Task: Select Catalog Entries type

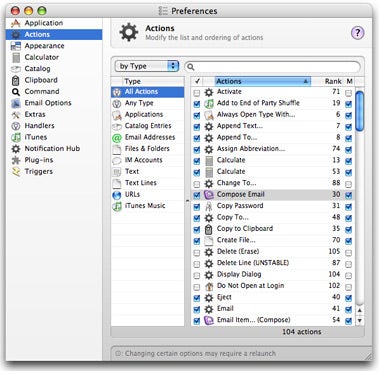Action: [148, 126]
